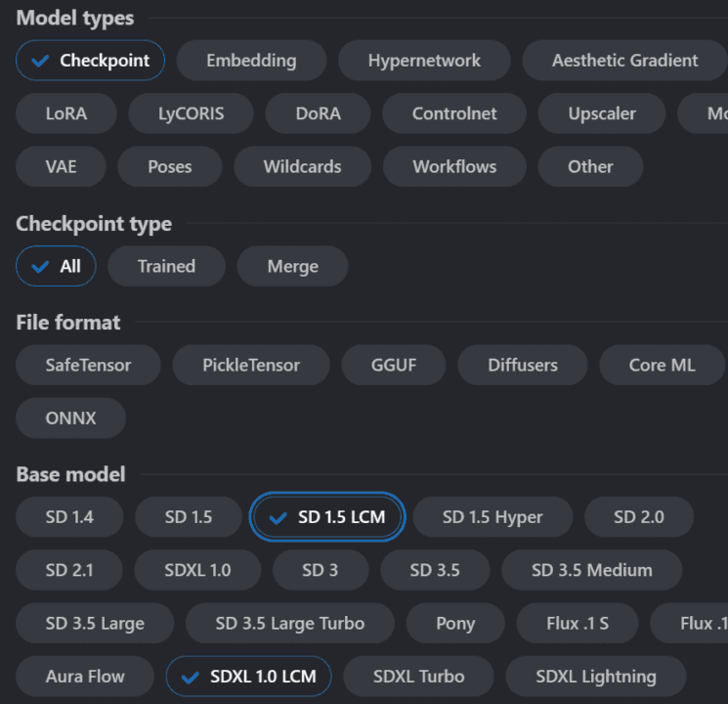Filter by SafeTensor file format

[x=88, y=365]
